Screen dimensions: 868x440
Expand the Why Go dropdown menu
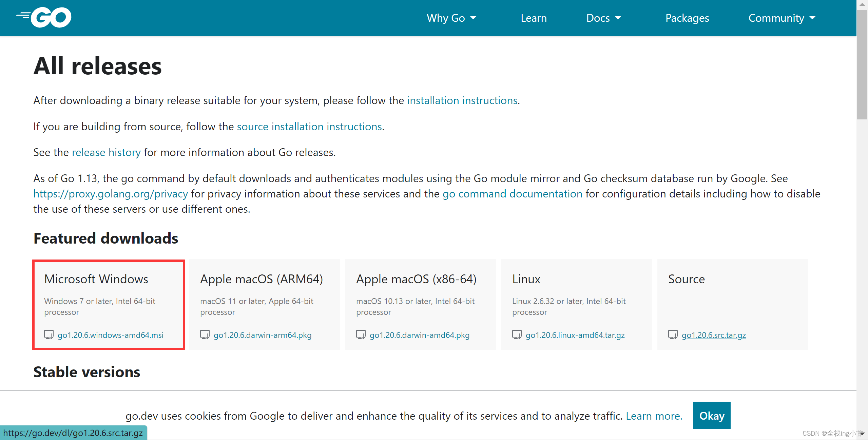point(451,18)
